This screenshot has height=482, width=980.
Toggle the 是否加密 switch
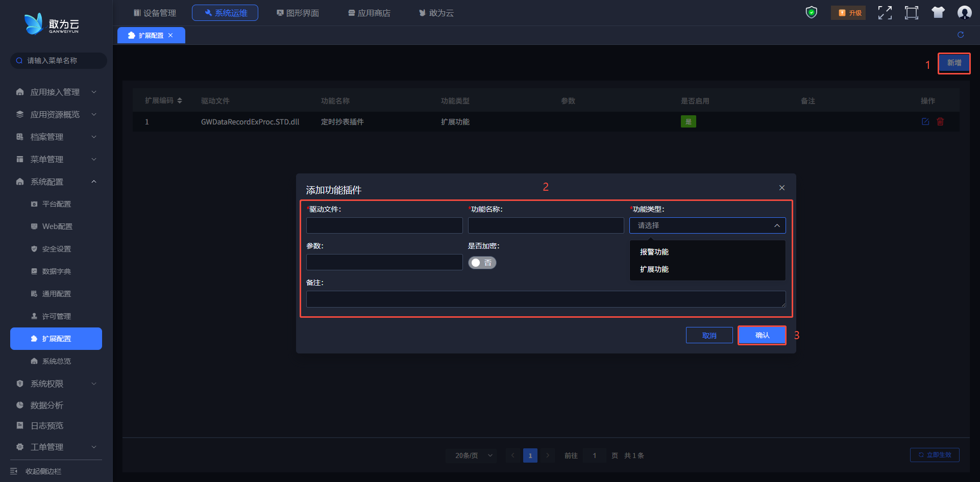482,263
